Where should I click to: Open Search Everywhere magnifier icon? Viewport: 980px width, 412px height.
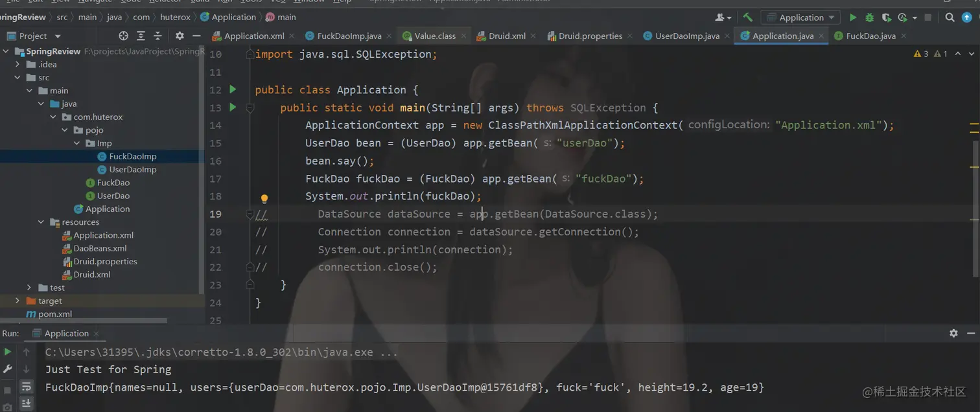pos(950,17)
